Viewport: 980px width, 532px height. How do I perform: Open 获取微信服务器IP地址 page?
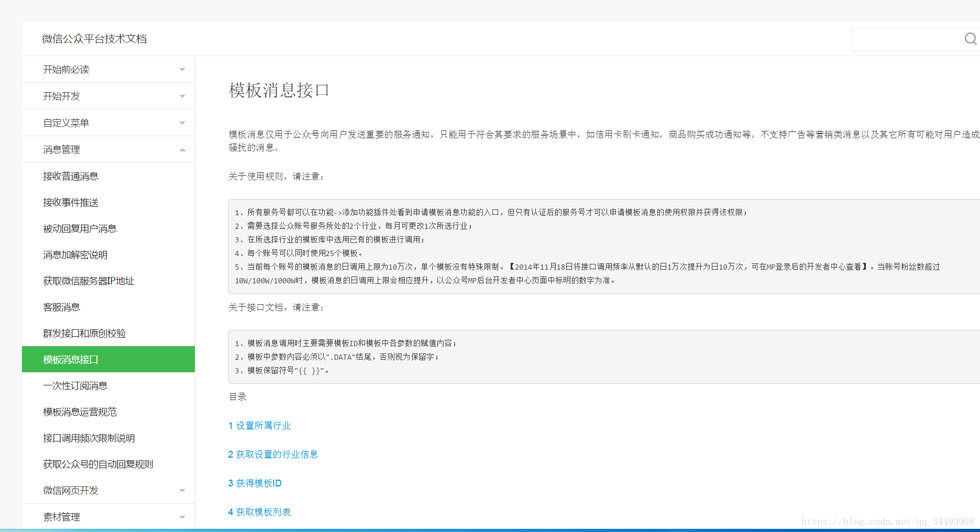[x=89, y=281]
